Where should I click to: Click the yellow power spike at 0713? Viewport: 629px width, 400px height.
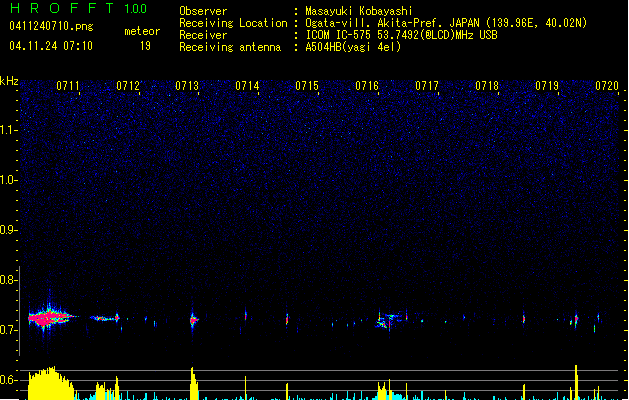point(194,383)
